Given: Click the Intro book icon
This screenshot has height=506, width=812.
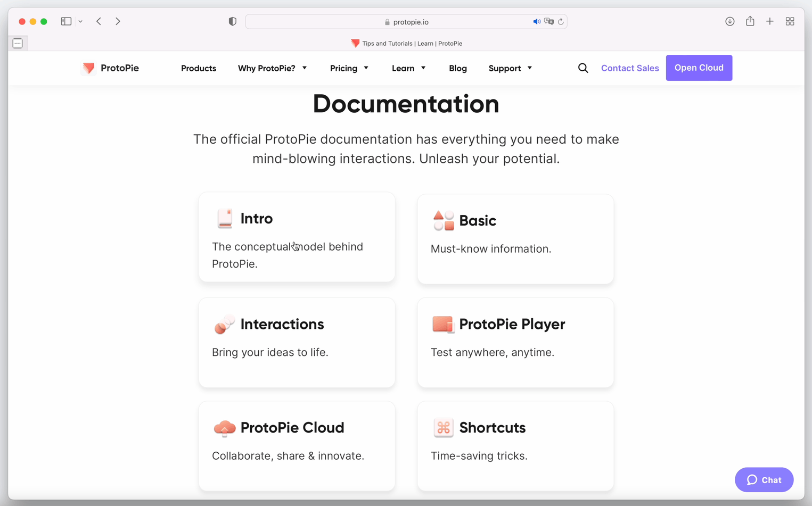Looking at the screenshot, I should tap(225, 219).
